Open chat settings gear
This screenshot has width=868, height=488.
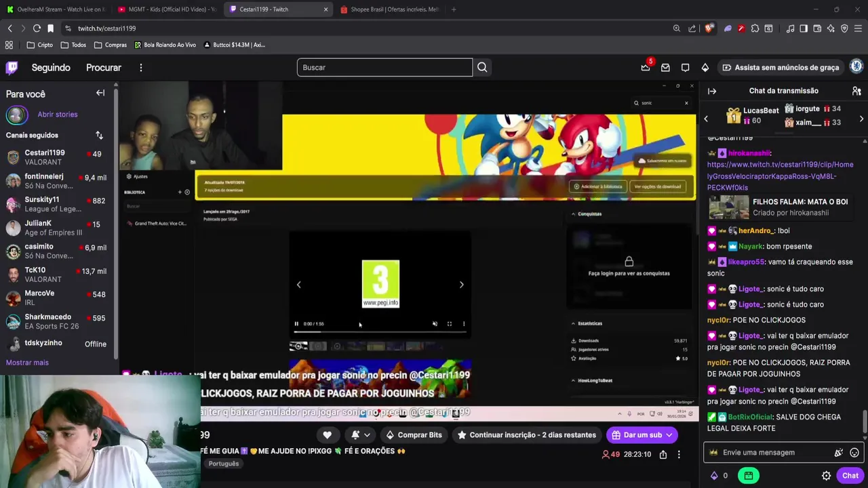coord(826,476)
